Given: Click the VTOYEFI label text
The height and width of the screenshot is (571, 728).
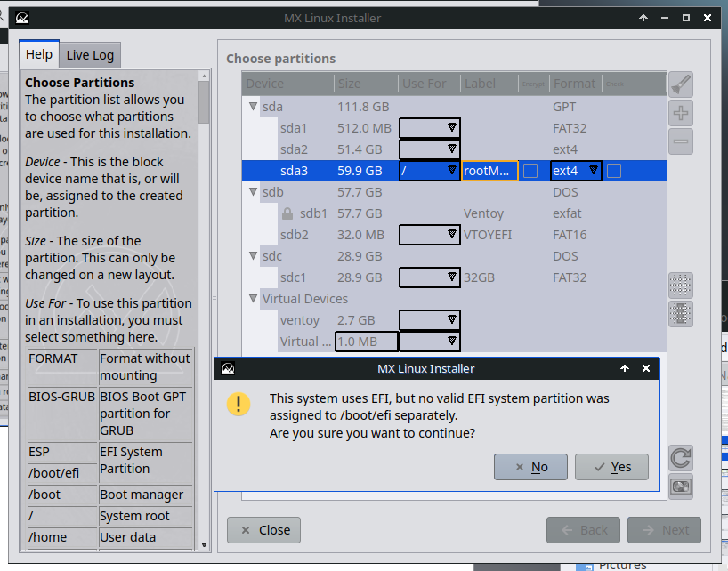Looking at the screenshot, I should [x=488, y=235].
